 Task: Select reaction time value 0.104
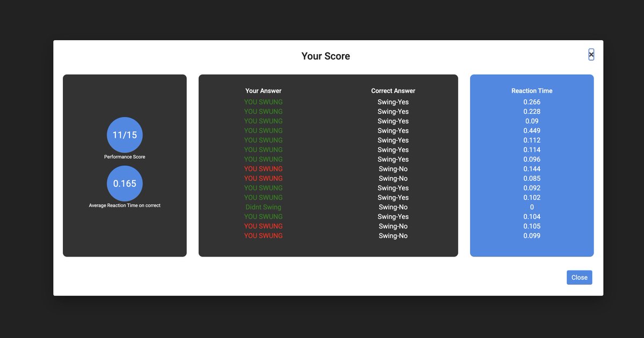[x=532, y=217]
